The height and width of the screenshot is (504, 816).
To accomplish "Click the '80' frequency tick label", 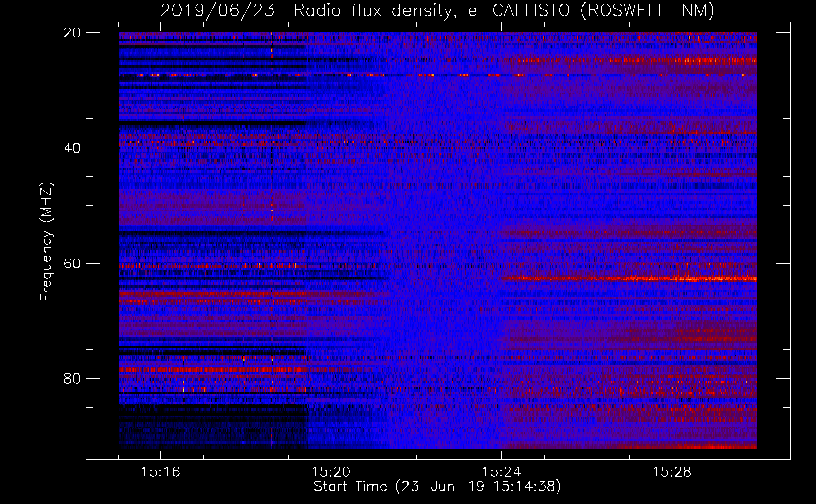I will pos(72,379).
